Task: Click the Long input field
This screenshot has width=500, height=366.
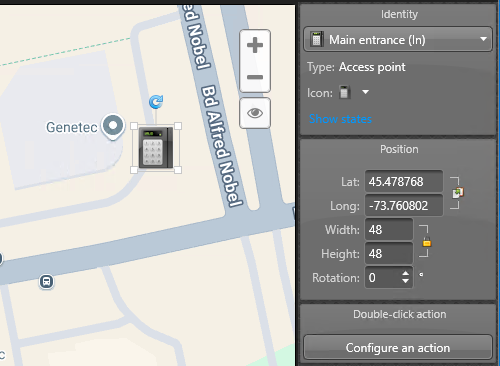Action: click(404, 206)
